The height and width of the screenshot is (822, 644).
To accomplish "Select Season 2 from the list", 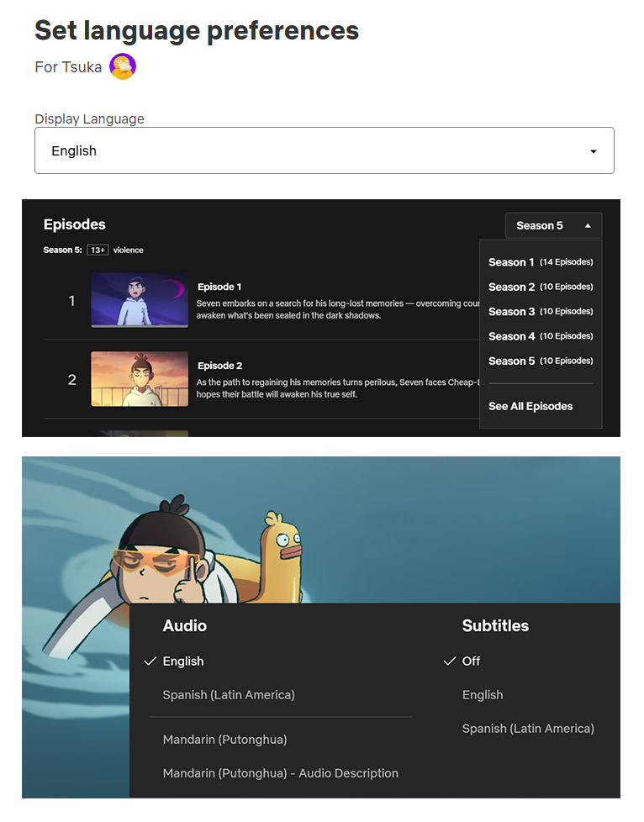I will pos(540,287).
